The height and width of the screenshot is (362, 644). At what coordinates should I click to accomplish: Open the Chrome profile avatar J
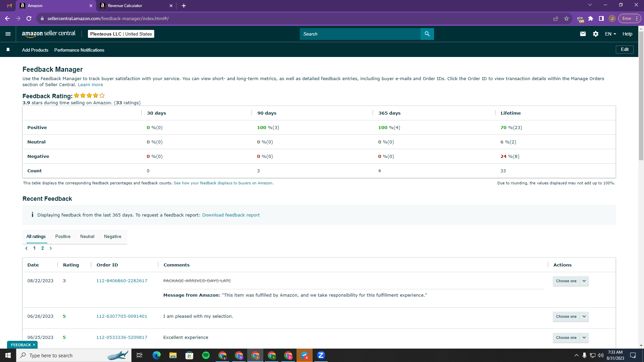click(x=612, y=18)
